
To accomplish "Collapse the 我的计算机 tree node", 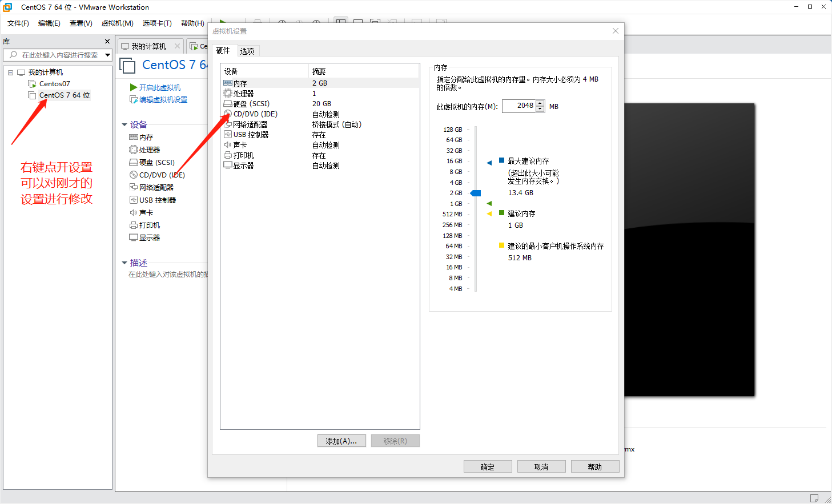I will click(x=10, y=72).
